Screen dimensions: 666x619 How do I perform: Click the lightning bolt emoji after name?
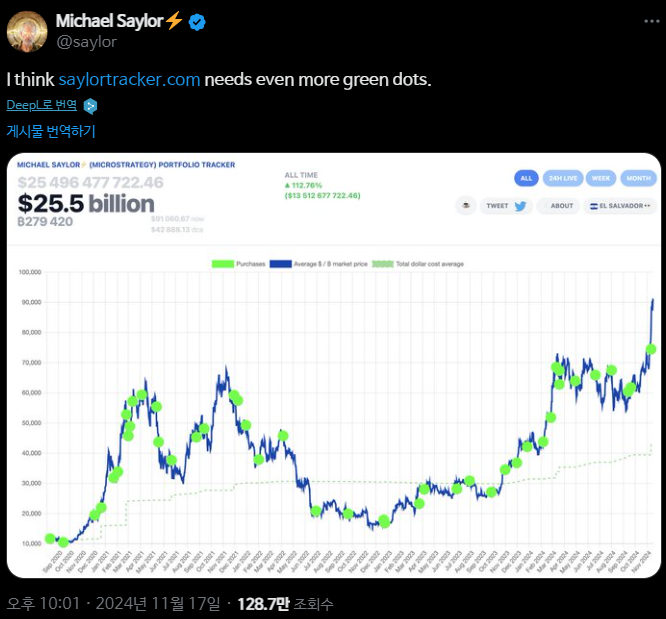coord(174,21)
